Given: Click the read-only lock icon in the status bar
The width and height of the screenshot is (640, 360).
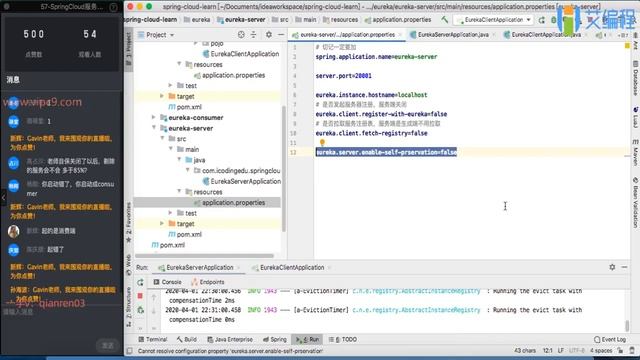Looking at the screenshot, I should pyautogui.click(x=620, y=351).
